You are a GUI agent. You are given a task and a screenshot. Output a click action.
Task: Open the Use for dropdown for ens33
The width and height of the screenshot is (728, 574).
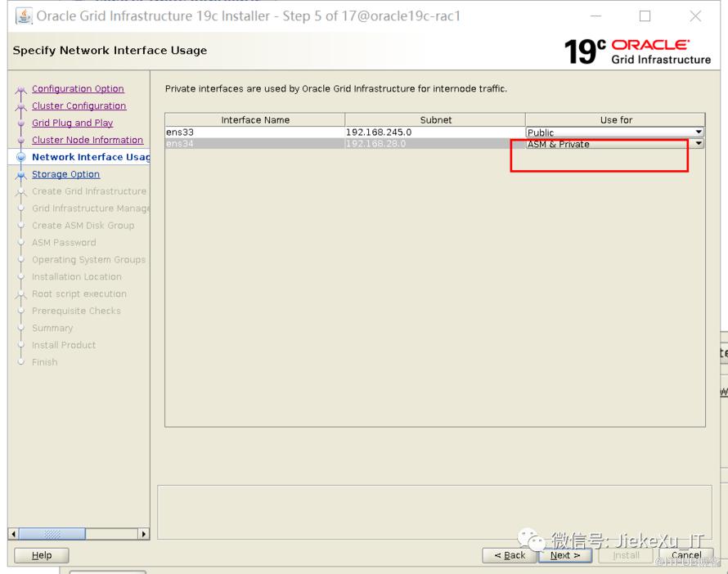(699, 132)
